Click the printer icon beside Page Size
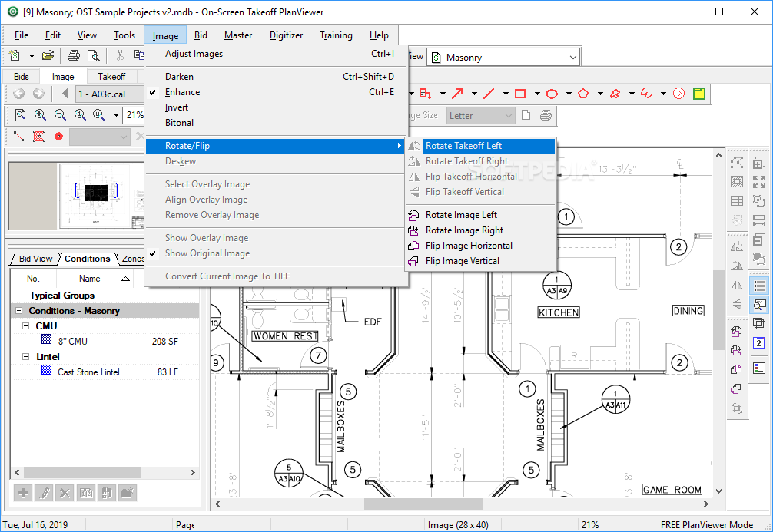This screenshot has height=532, width=773. click(x=546, y=115)
